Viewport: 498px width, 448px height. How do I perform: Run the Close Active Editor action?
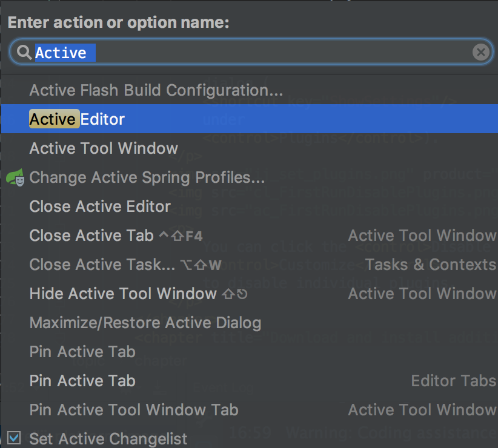tap(100, 206)
